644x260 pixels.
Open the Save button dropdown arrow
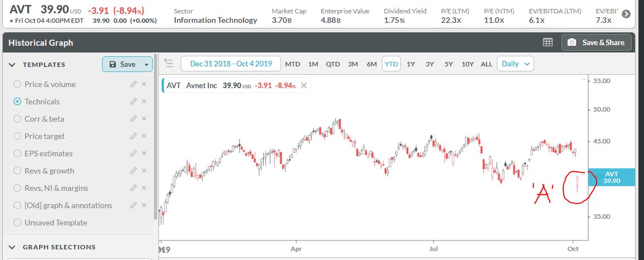(x=147, y=65)
